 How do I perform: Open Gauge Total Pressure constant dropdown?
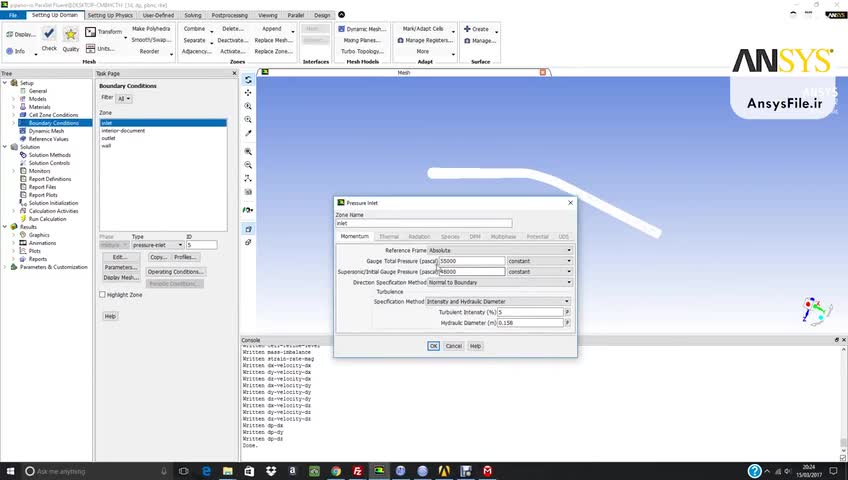pyautogui.click(x=539, y=261)
